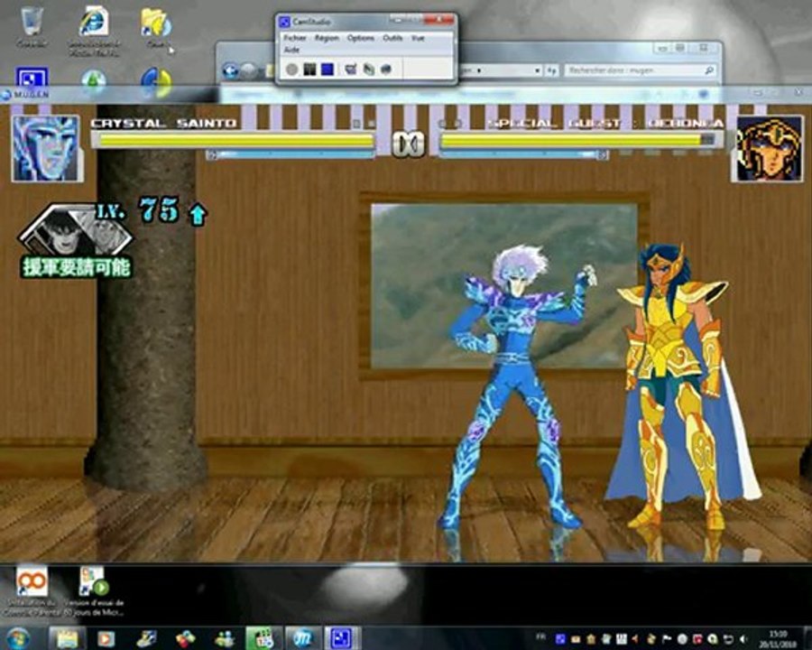Click the Crystal Sainto blue power gauge
This screenshot has width=812, height=650.
click(291, 154)
